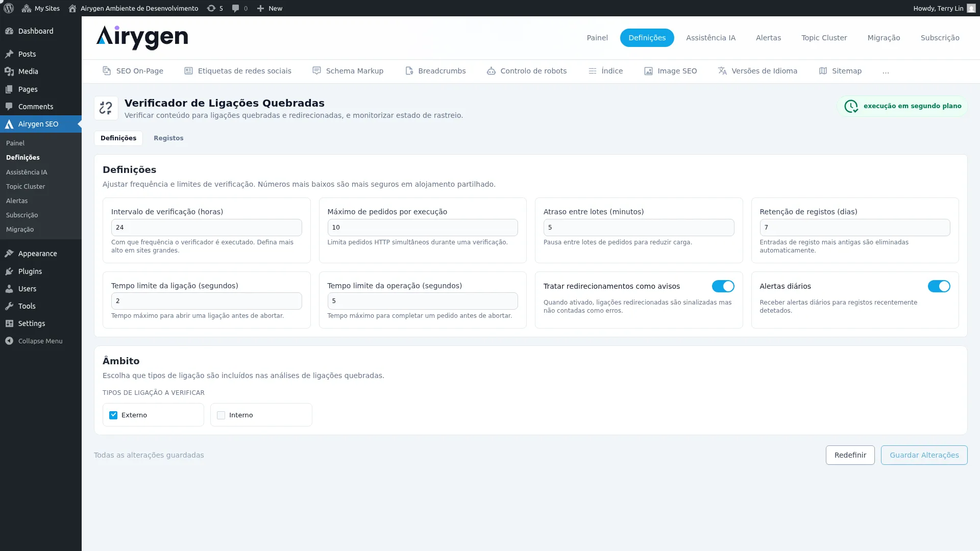Click the Media icon in sidebar
Viewport: 980px width, 551px height.
point(9,71)
